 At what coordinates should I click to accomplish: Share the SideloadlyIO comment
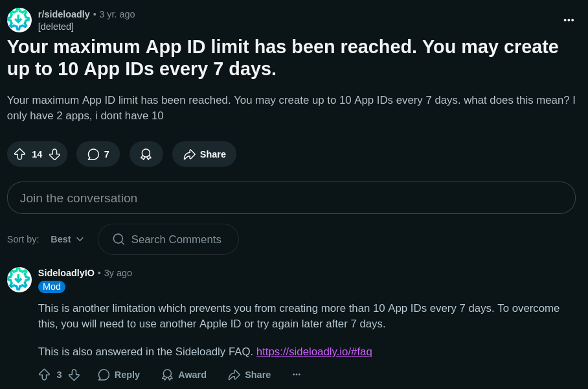tap(249, 375)
